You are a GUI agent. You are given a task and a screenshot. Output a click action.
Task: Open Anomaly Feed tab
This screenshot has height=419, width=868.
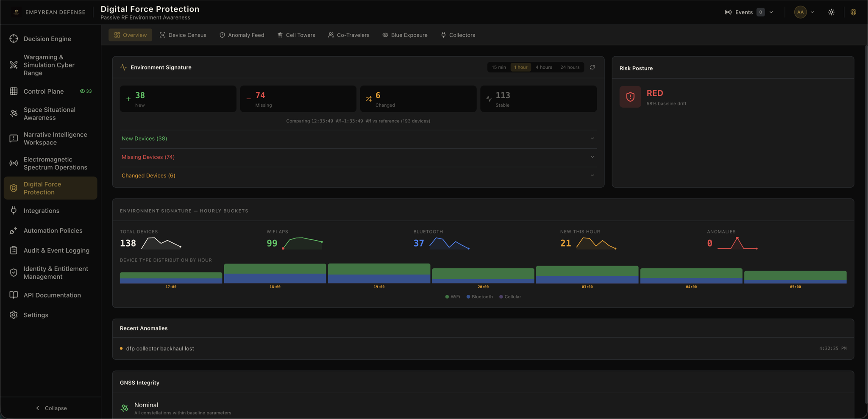pos(242,35)
